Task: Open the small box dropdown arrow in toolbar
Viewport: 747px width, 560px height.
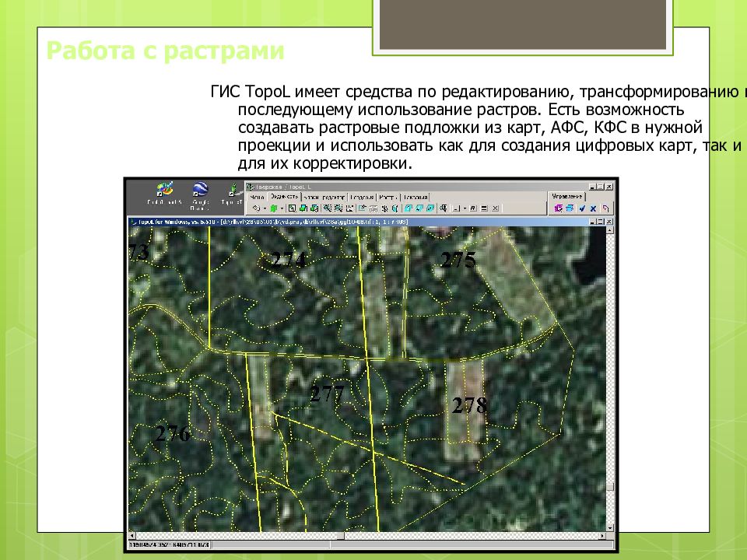Action: click(465, 208)
